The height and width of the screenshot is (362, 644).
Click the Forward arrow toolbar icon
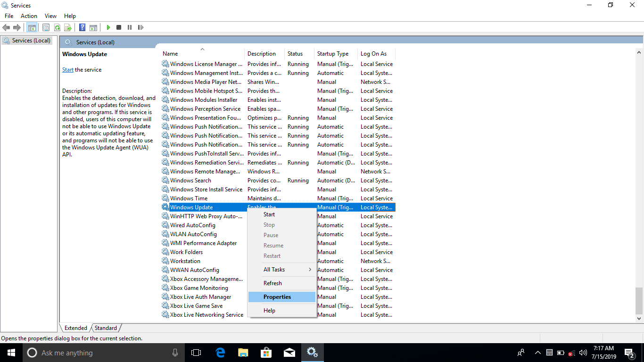coord(17,27)
